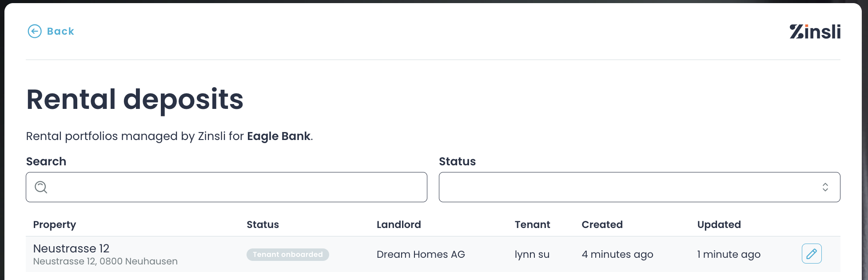Image resolution: width=868 pixels, height=280 pixels.
Task: Click the Tenant onboarded status badge
Action: click(x=288, y=255)
